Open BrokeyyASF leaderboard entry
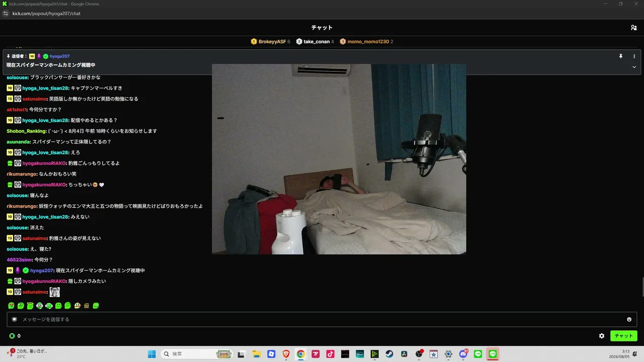644x362 pixels. tap(271, 42)
